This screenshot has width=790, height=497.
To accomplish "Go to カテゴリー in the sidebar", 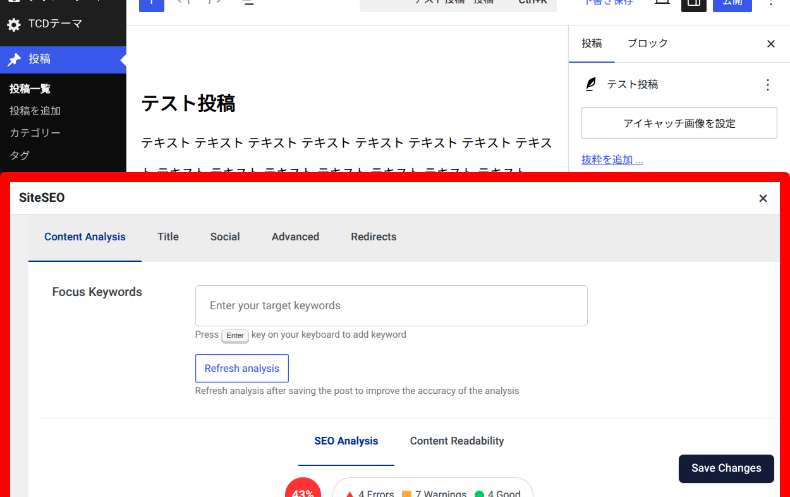I will [x=35, y=133].
